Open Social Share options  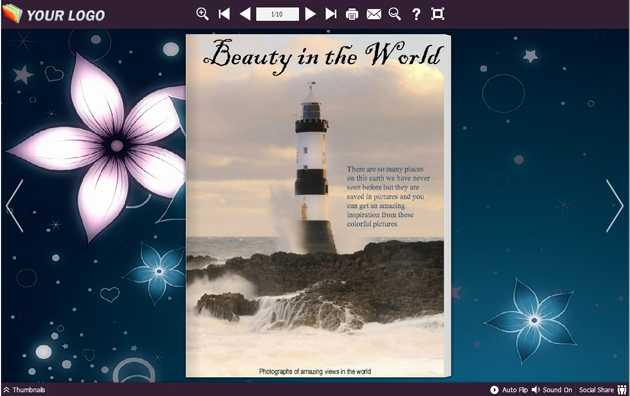pos(602,390)
